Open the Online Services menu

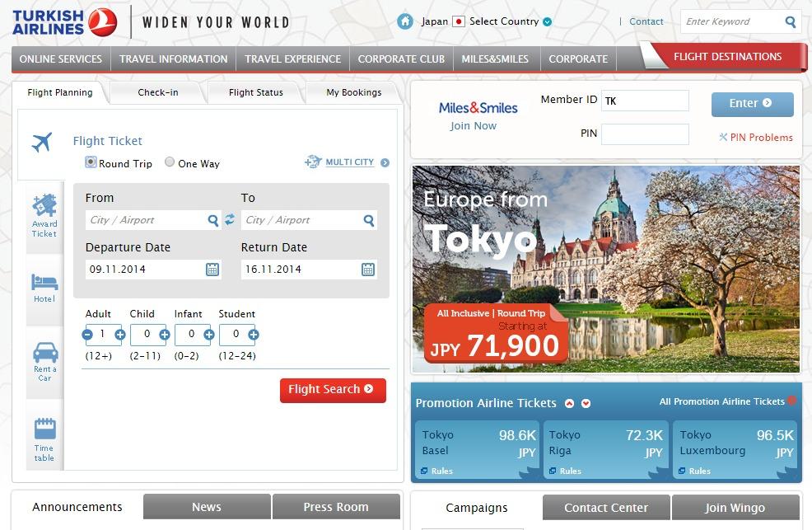[x=61, y=59]
